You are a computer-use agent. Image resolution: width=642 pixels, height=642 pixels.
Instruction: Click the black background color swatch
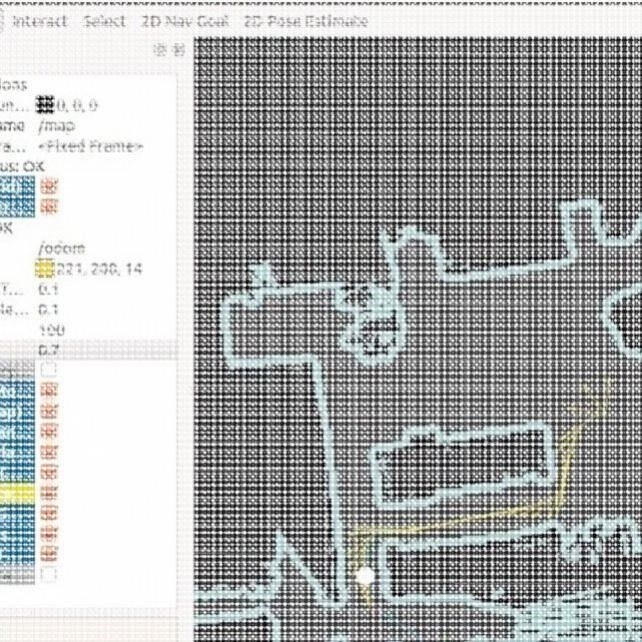tap(45, 105)
